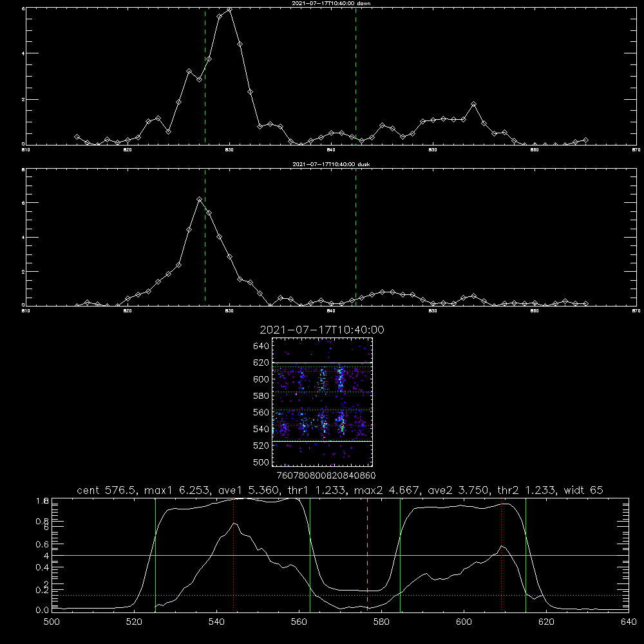Click the 620 label on bottom plot x-axis

tap(546, 622)
